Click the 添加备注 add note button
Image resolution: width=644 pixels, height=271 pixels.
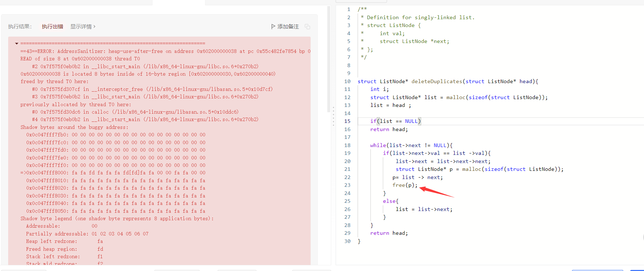point(285,27)
